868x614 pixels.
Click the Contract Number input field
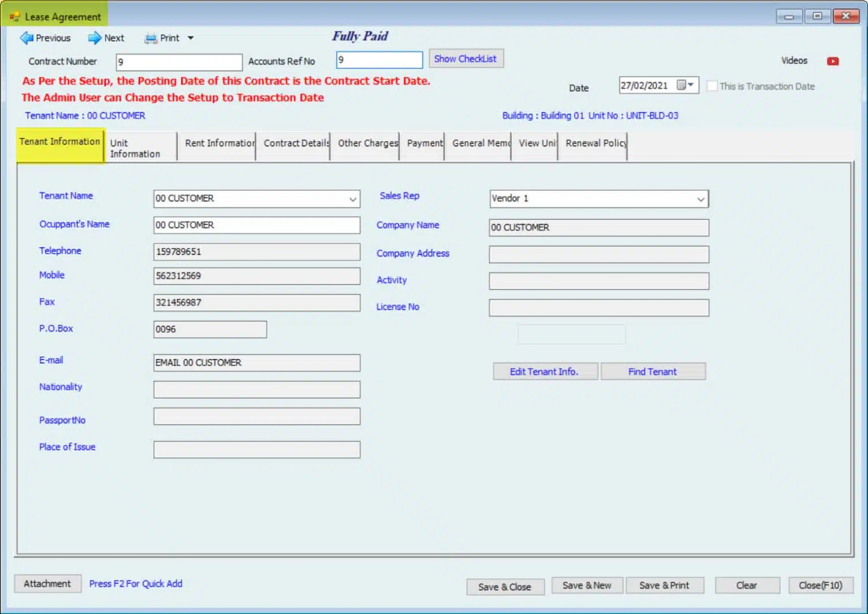179,62
